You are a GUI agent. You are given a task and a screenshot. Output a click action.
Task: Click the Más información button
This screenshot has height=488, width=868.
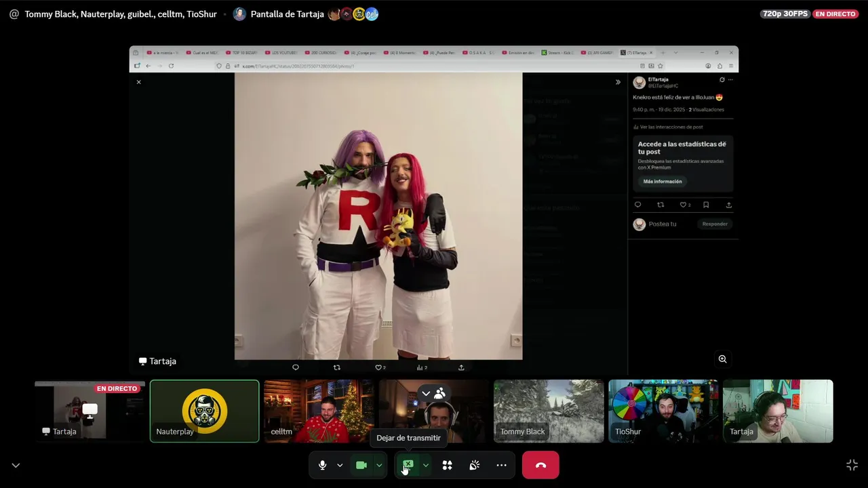(x=663, y=182)
